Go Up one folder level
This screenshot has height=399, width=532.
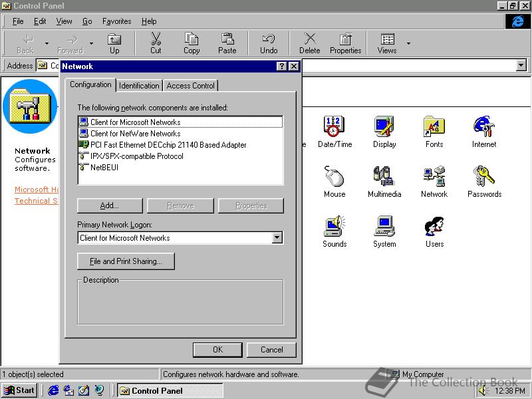tap(114, 43)
